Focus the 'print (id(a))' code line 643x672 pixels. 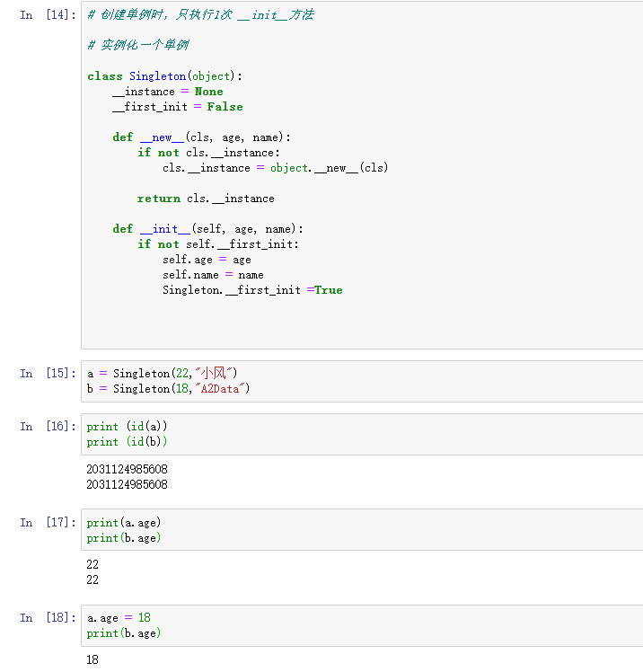click(x=127, y=427)
